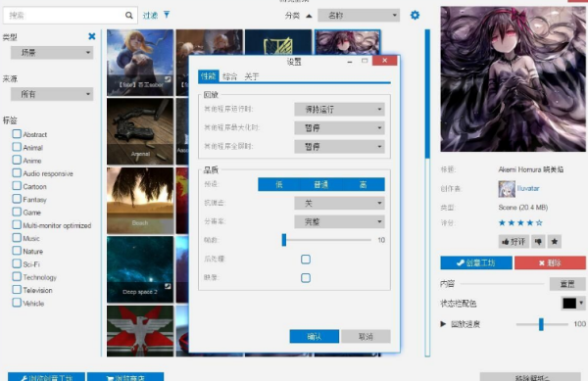The height and width of the screenshot is (381, 588).
Task: Select the blonde saber wallpaper thumbnail
Action: 140,63
